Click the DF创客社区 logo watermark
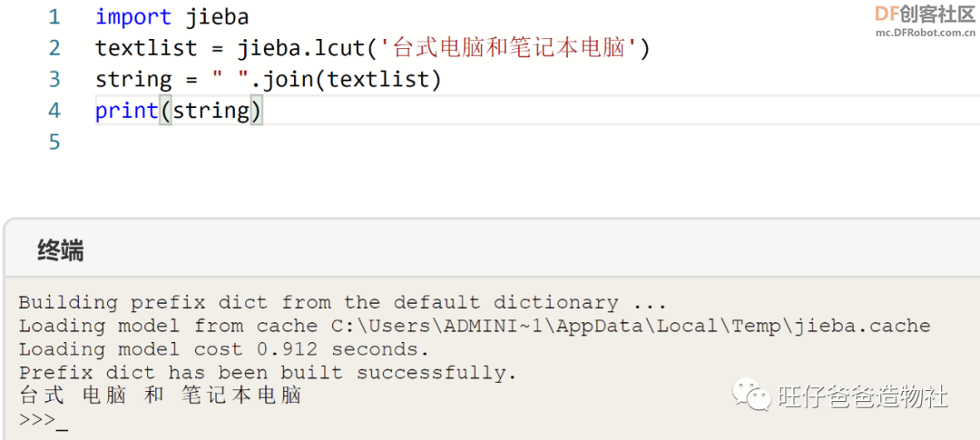The width and height of the screenshot is (980, 440). tap(926, 19)
